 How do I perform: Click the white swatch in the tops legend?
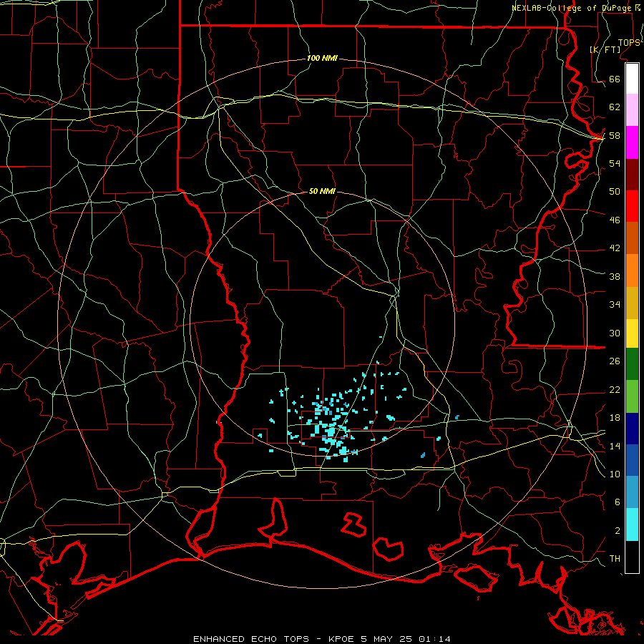[632, 79]
